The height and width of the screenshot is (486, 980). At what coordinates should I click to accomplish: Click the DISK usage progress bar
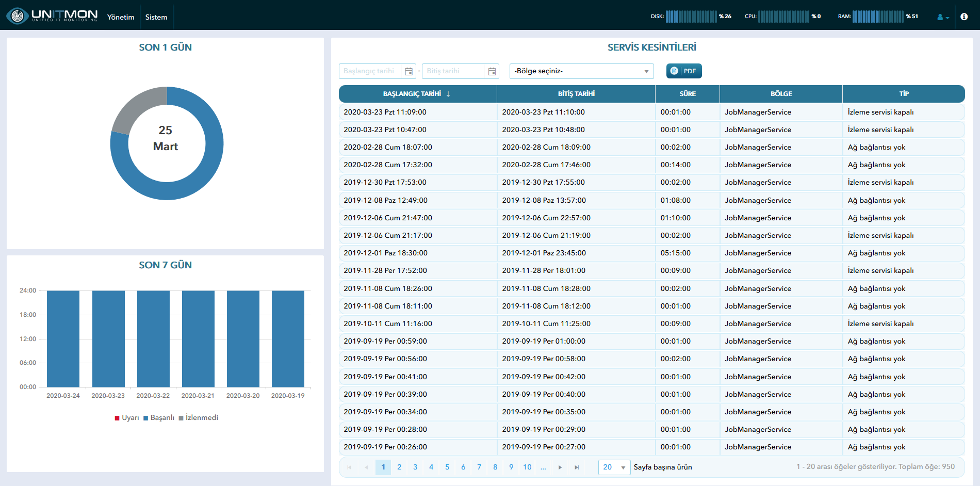(x=691, y=17)
